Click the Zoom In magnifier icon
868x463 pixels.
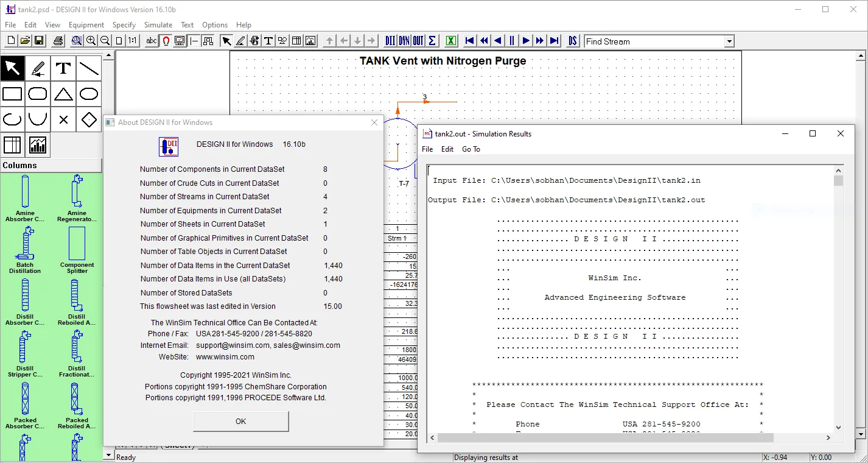[x=91, y=41]
